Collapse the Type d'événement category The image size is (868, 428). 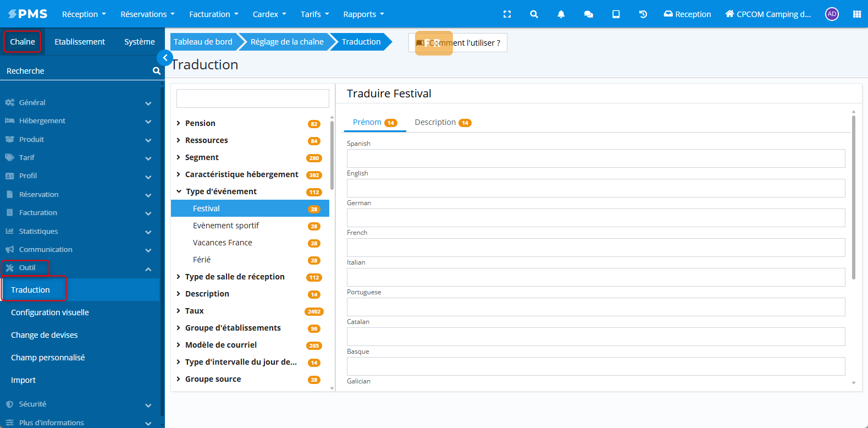(x=179, y=191)
